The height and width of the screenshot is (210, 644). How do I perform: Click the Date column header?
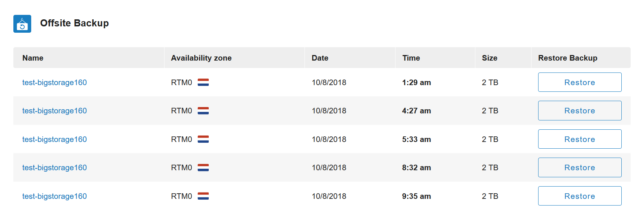[320, 58]
